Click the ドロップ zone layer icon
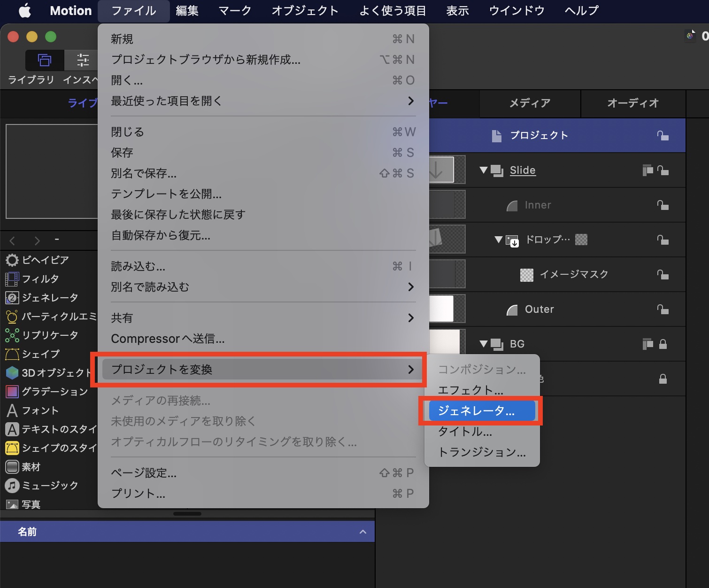 click(512, 240)
